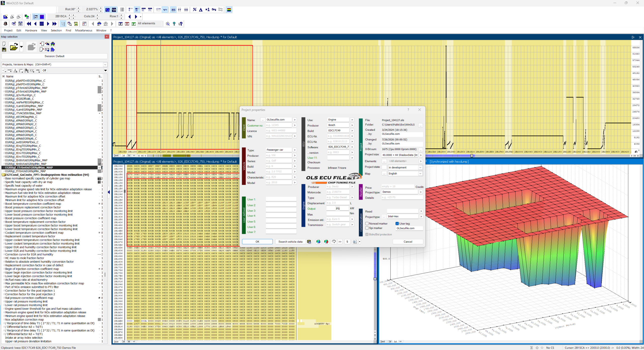Select floating-point data format icon

tap(150, 10)
